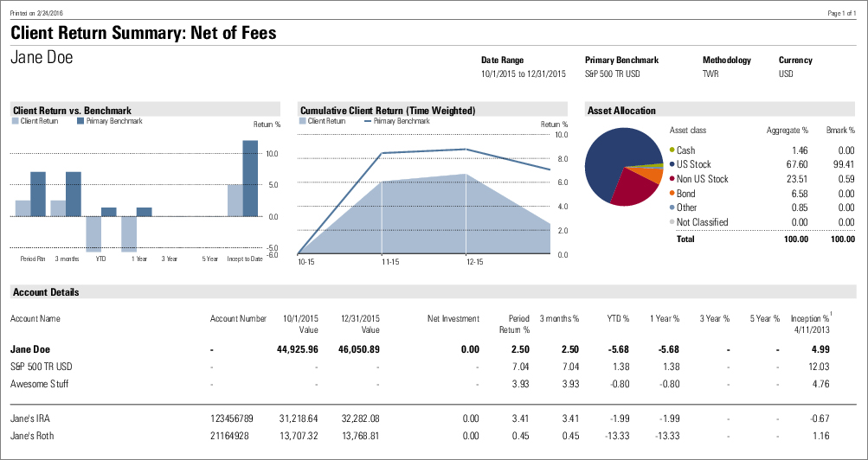
Task: Click the Net Investment column header
Action: click(453, 319)
